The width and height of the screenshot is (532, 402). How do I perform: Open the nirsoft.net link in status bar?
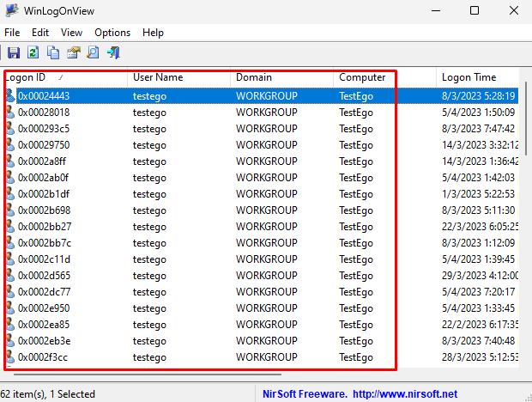(405, 394)
